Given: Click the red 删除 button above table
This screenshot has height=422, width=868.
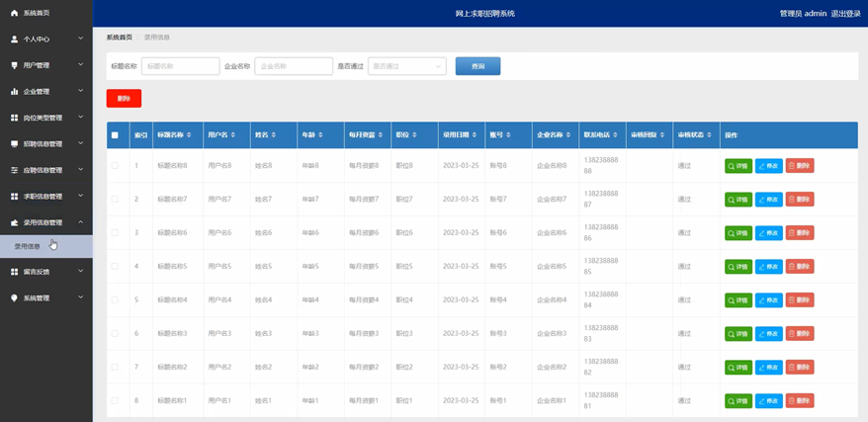Looking at the screenshot, I should click(x=124, y=99).
